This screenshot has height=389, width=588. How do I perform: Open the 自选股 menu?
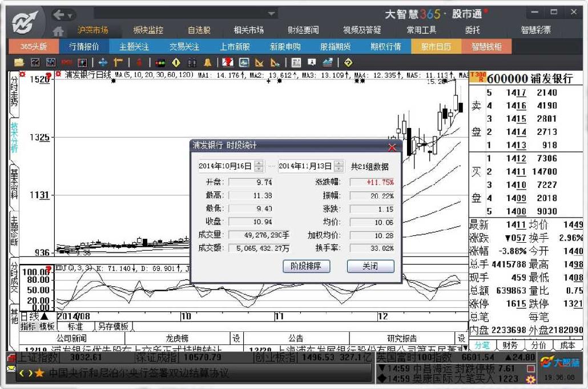(199, 30)
